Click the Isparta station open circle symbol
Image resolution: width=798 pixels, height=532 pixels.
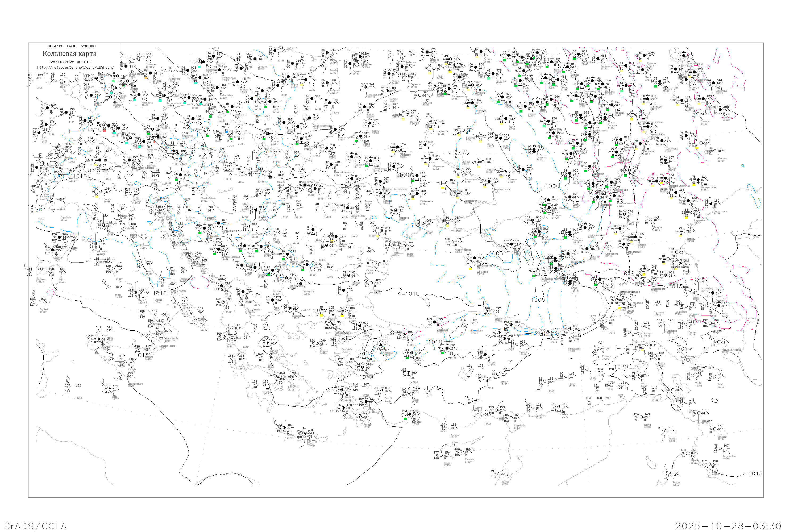click(x=410, y=393)
